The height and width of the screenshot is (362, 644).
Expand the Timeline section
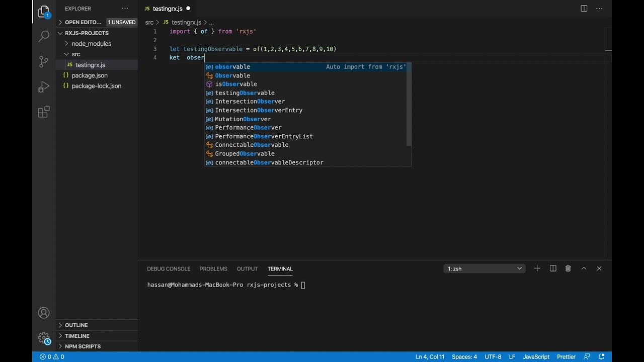pos(97,336)
